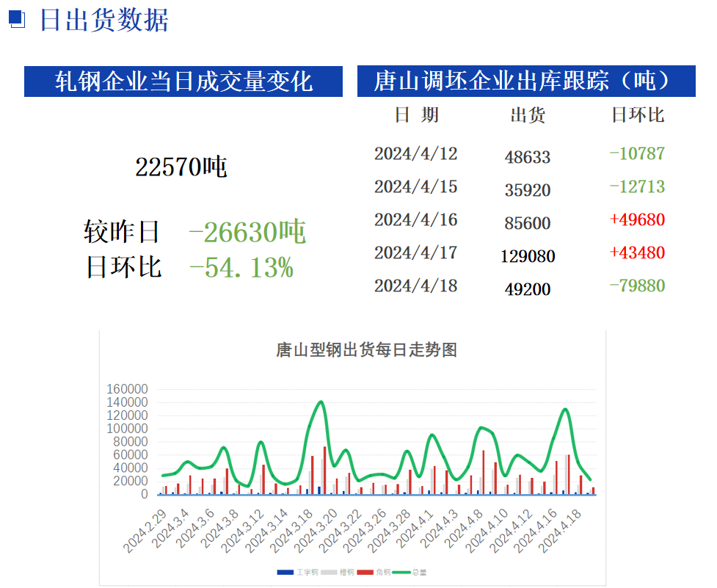This screenshot has height=588, width=717.
Task: Click the green 总量 legend line
Action: coord(401,572)
